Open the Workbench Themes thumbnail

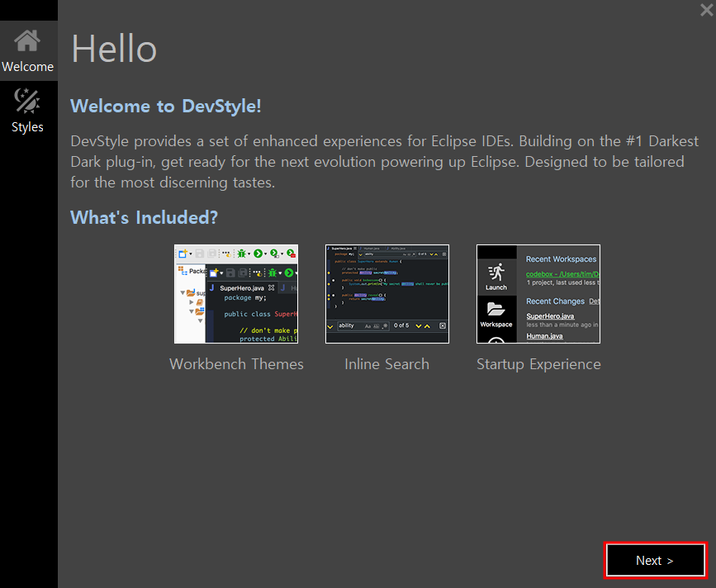click(236, 294)
